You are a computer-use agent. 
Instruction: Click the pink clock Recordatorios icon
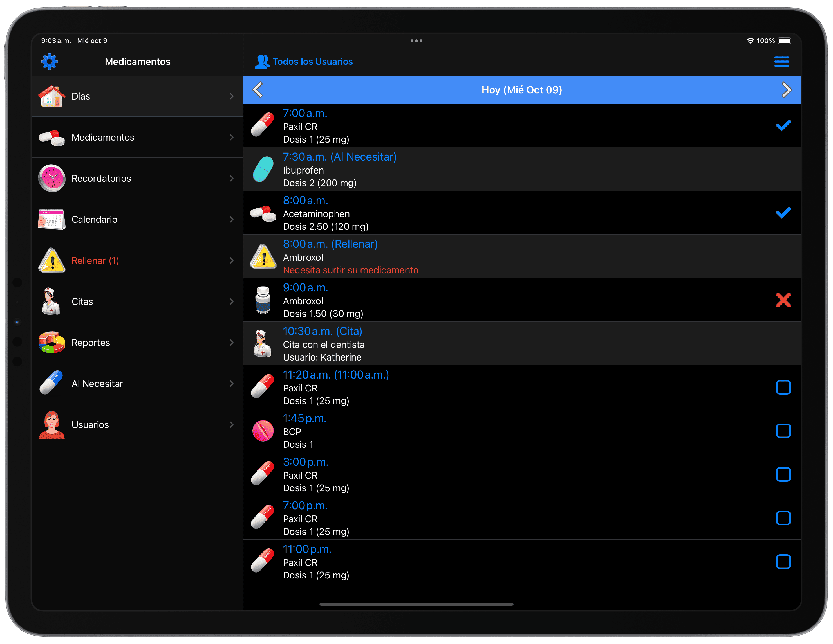[x=52, y=178]
